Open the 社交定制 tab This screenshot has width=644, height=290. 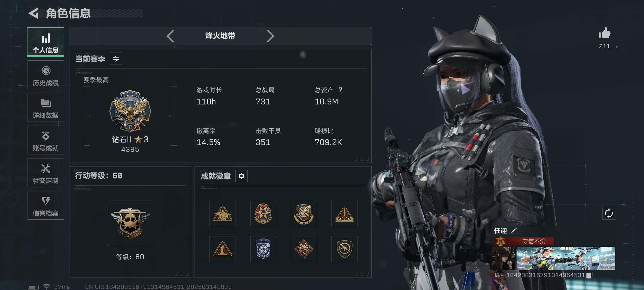coord(46,173)
